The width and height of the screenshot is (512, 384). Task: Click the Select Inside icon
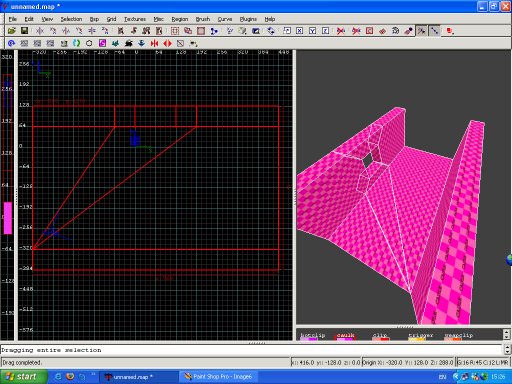pyautogui.click(x=159, y=31)
